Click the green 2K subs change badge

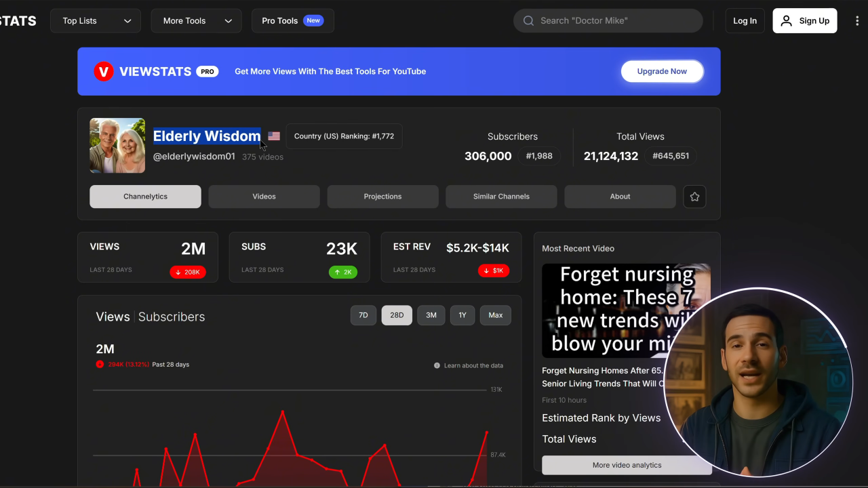coord(343,272)
